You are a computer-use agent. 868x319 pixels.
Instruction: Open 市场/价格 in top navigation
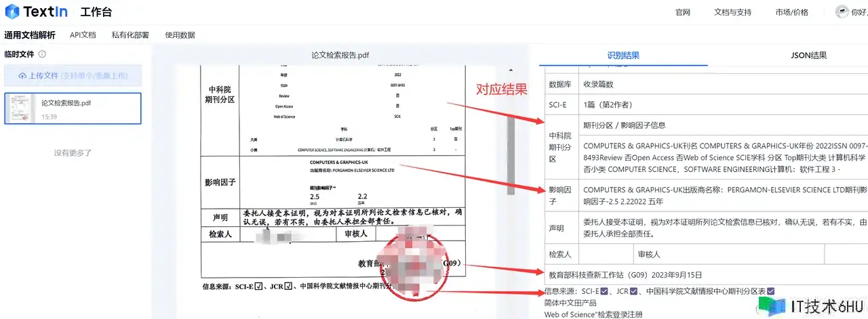pyautogui.click(x=792, y=12)
